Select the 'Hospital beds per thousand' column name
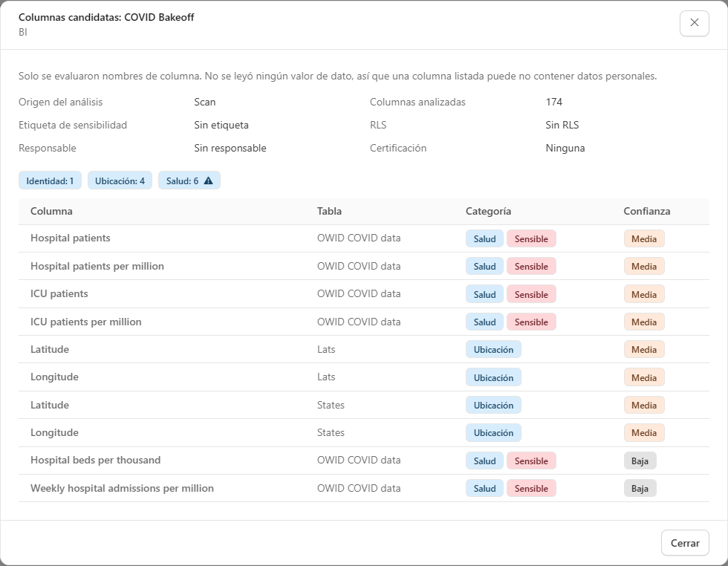The width and height of the screenshot is (728, 566). click(96, 460)
